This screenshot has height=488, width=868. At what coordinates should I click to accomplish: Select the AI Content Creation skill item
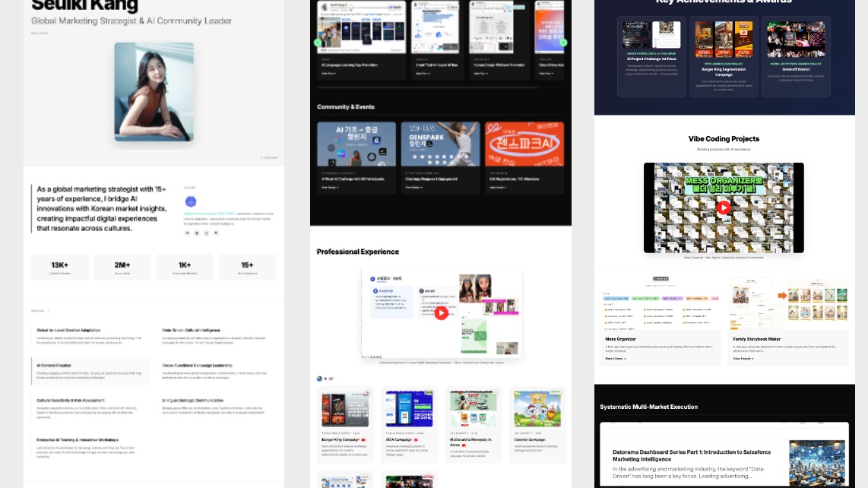click(x=90, y=371)
